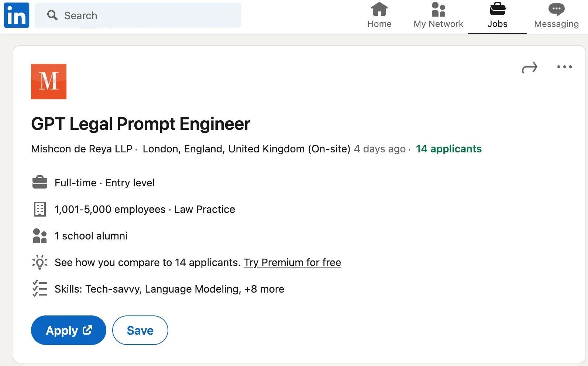Screen dimensions: 588x366
Task: Click the briefcase job type icon
Action: coord(40,182)
